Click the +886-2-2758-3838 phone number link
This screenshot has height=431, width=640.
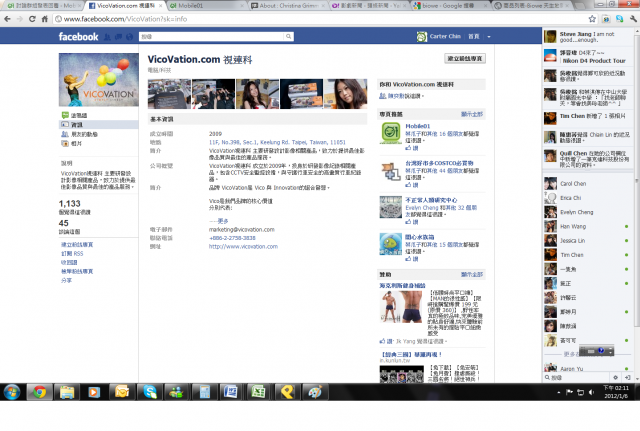232,238
